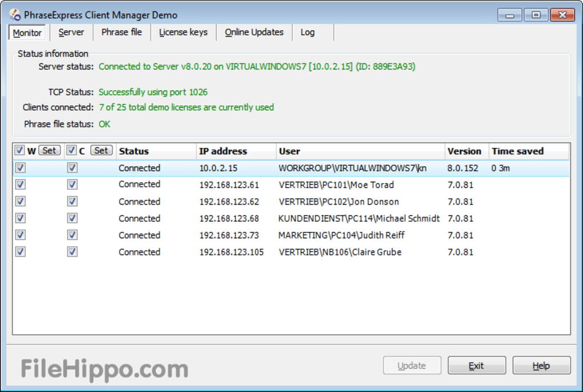The image size is (583, 392).
Task: Toggle W checkbox for Moe Torad row
Action: pyautogui.click(x=21, y=185)
